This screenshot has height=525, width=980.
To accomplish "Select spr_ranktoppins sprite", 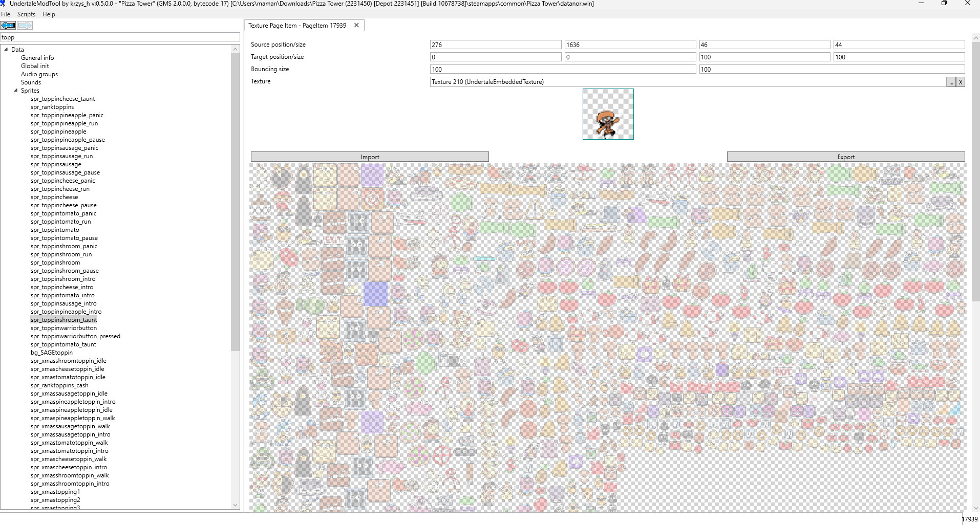I will [x=52, y=107].
